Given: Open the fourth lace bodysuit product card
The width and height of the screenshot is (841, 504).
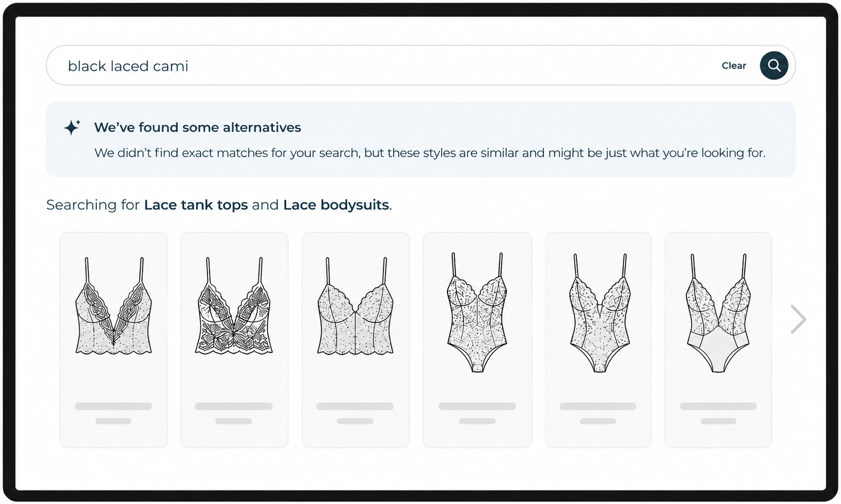Looking at the screenshot, I should [477, 340].
